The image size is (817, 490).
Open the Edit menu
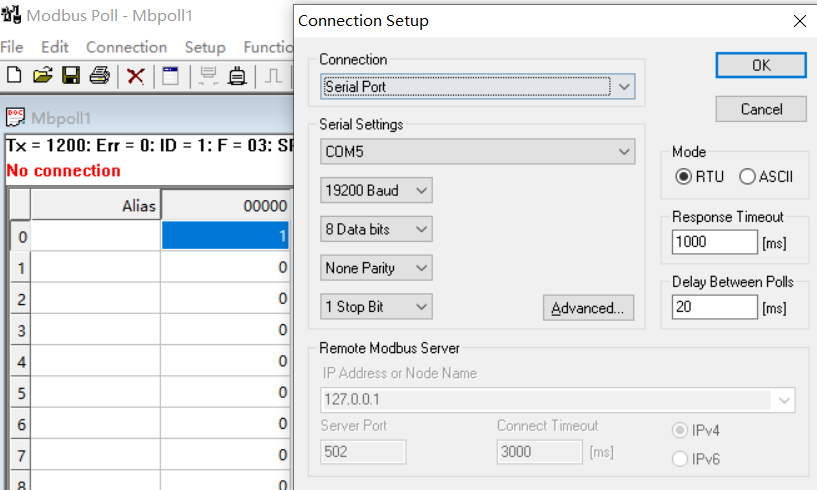[x=55, y=47]
